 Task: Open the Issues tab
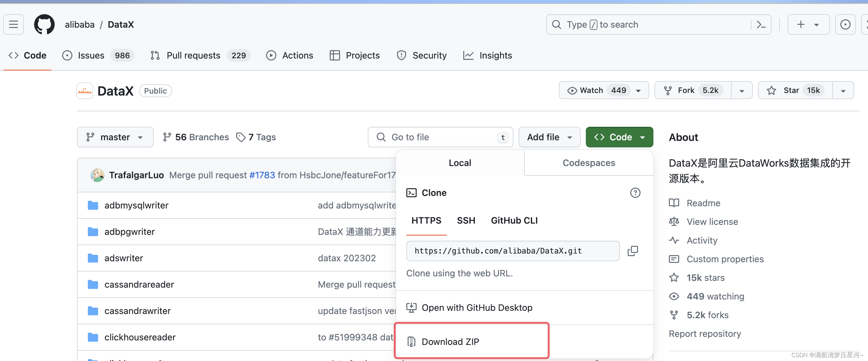98,55
